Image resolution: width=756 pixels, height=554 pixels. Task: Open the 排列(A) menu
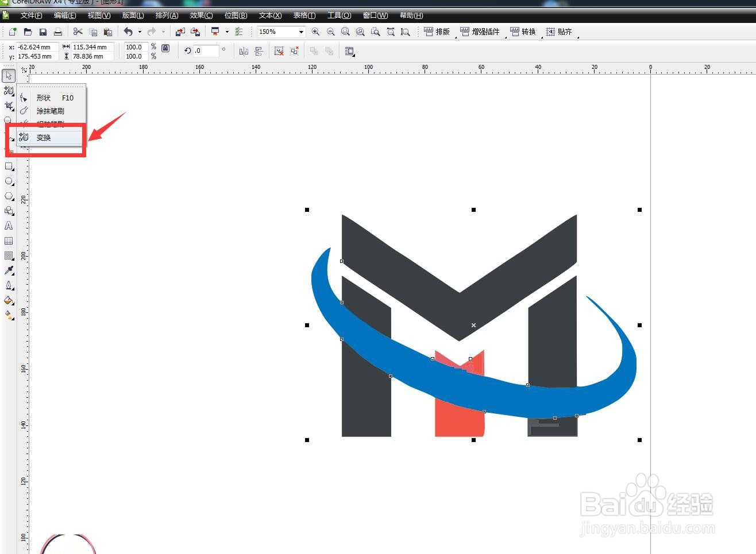tap(167, 16)
